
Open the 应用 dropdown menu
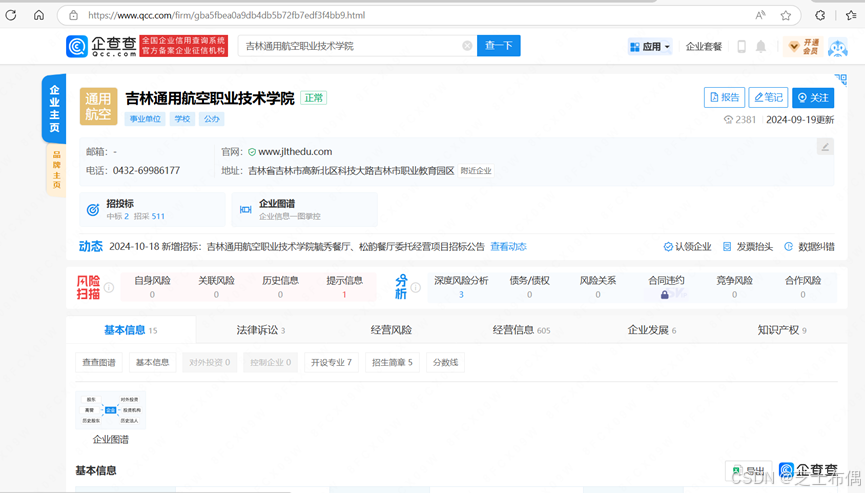click(x=650, y=47)
